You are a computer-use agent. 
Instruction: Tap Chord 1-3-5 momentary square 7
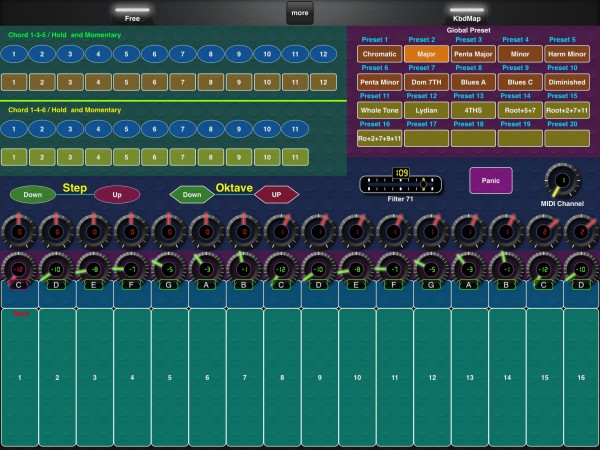183,82
